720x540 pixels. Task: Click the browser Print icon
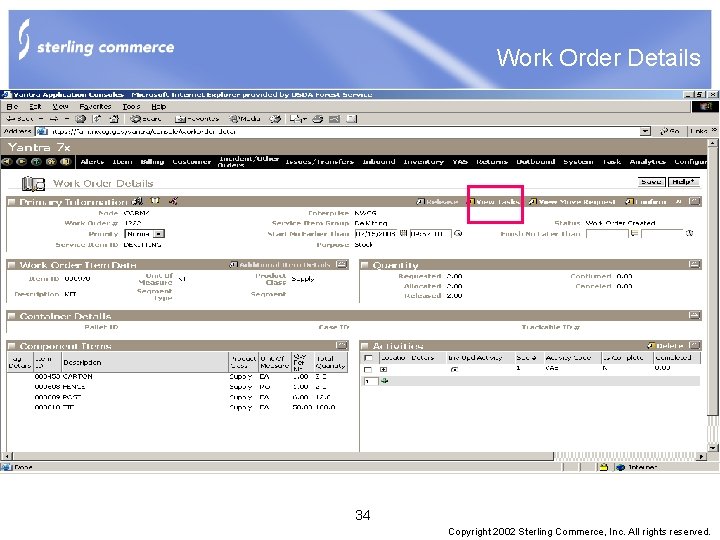[x=318, y=119]
